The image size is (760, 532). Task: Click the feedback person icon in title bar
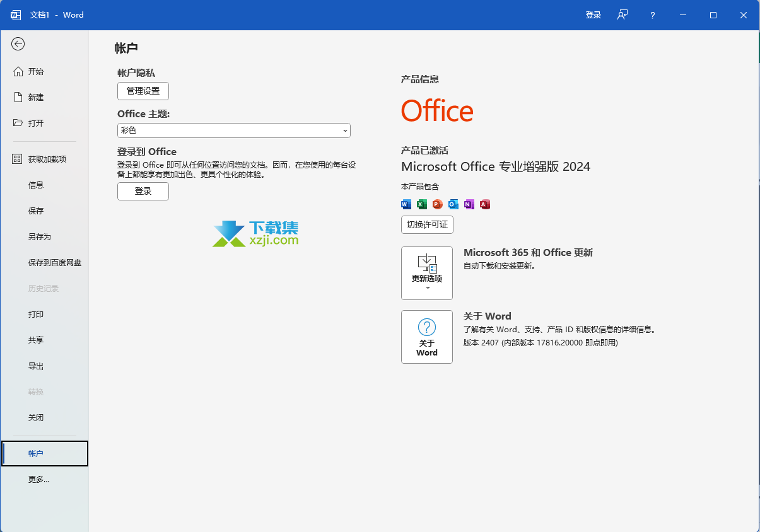(x=623, y=15)
